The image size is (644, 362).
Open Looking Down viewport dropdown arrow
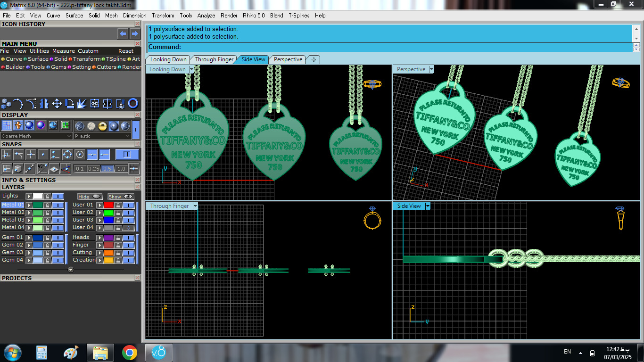coord(191,69)
